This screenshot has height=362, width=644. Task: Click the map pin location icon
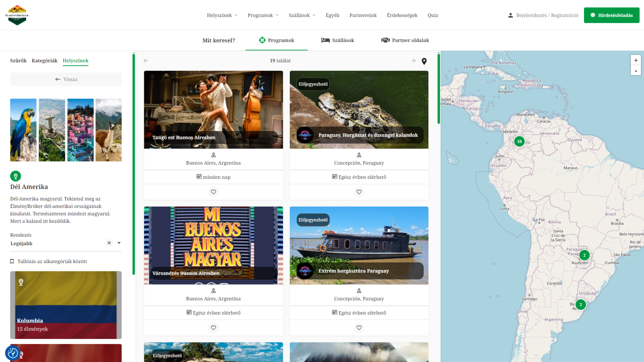click(x=424, y=61)
